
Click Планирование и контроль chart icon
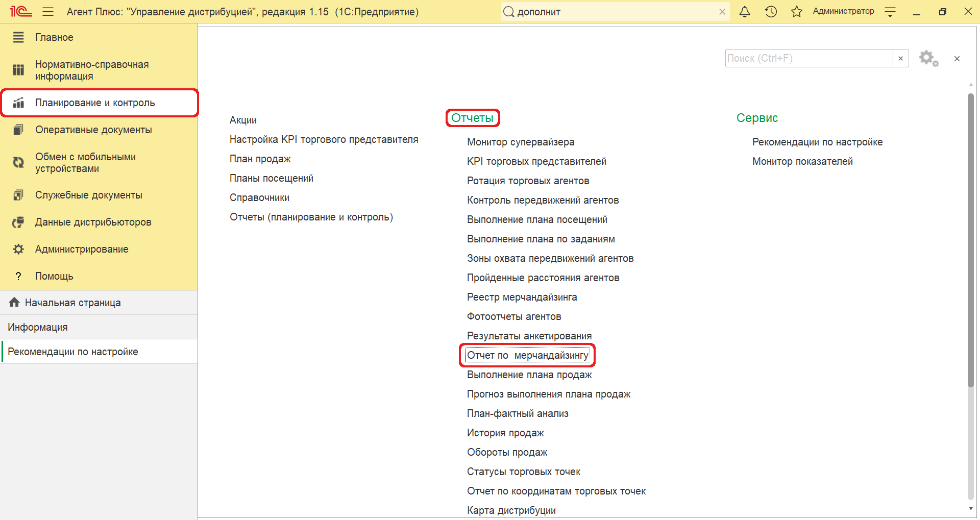coord(18,103)
